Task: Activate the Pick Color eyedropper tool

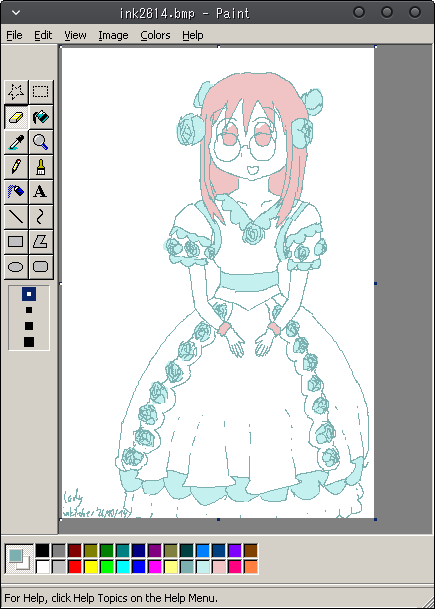Action: coord(16,142)
